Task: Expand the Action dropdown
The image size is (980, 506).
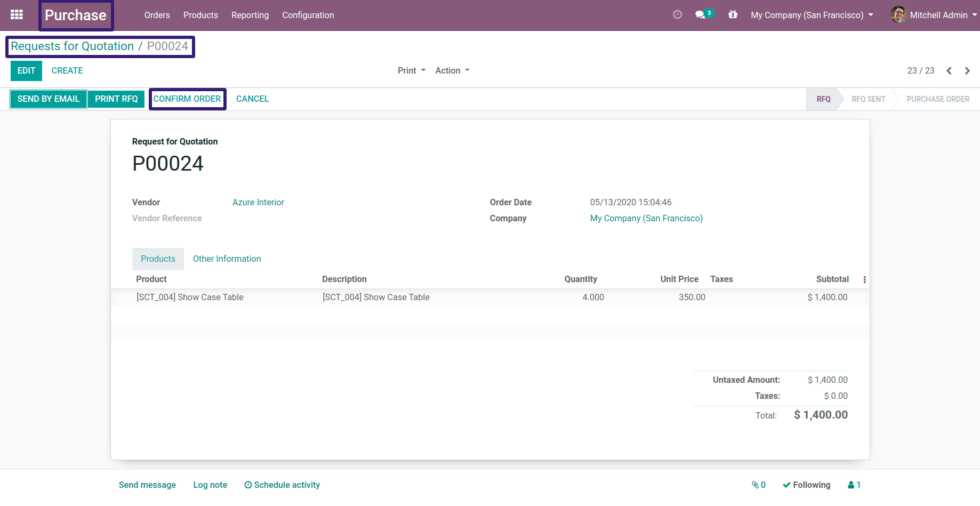Action: click(x=452, y=70)
